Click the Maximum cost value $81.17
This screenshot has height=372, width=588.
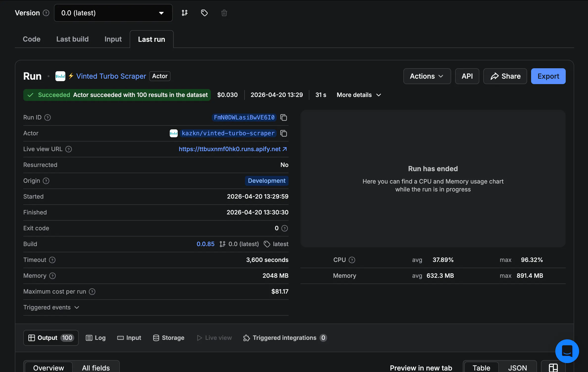tap(280, 292)
